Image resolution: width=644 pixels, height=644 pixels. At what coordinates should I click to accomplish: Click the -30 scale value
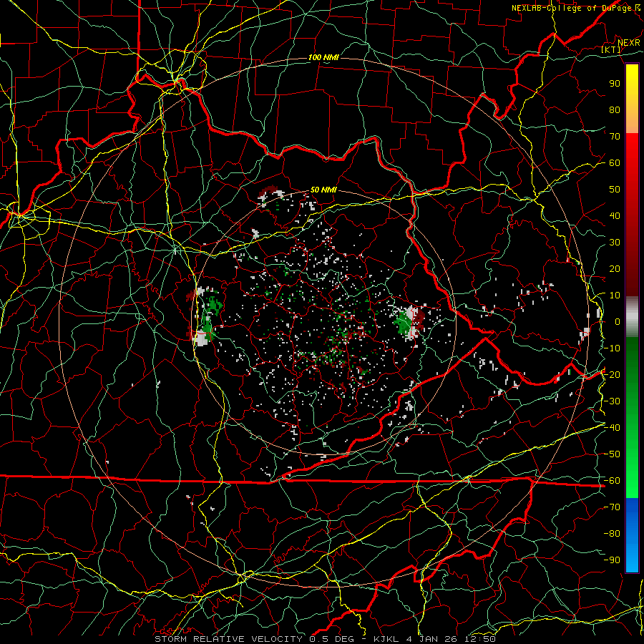pos(612,401)
